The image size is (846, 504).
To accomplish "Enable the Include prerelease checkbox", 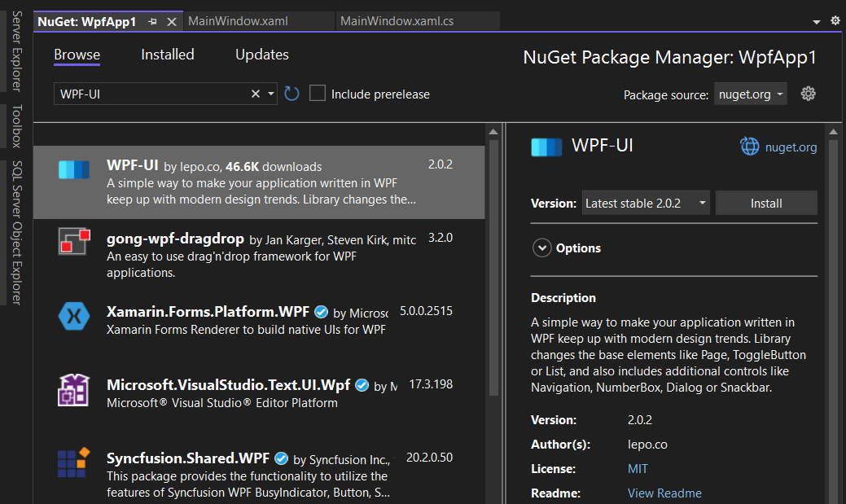I will pos(318,94).
